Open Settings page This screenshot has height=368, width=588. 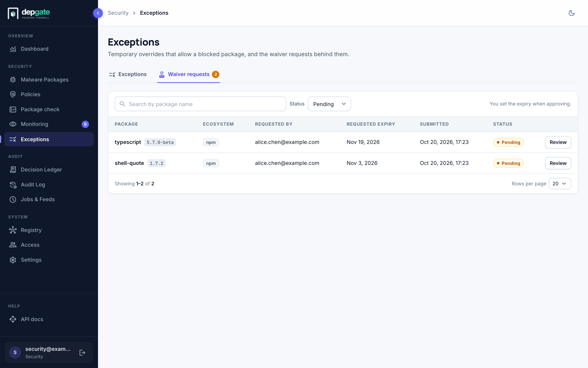click(x=49, y=260)
